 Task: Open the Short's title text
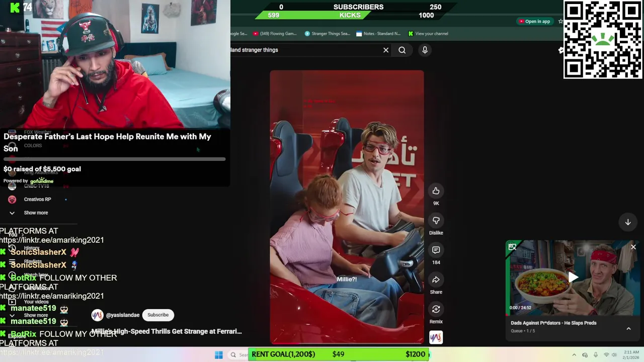(167, 331)
